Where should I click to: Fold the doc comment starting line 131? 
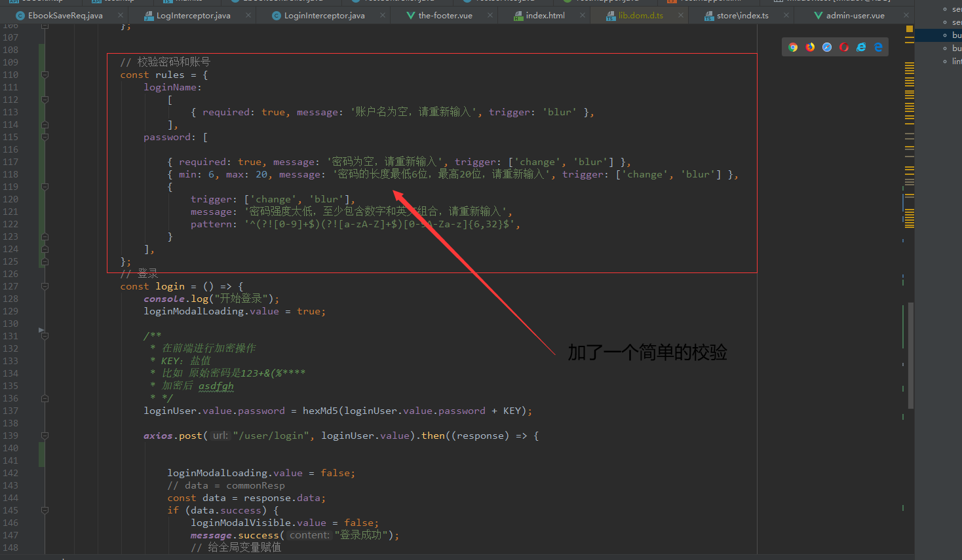(45, 336)
